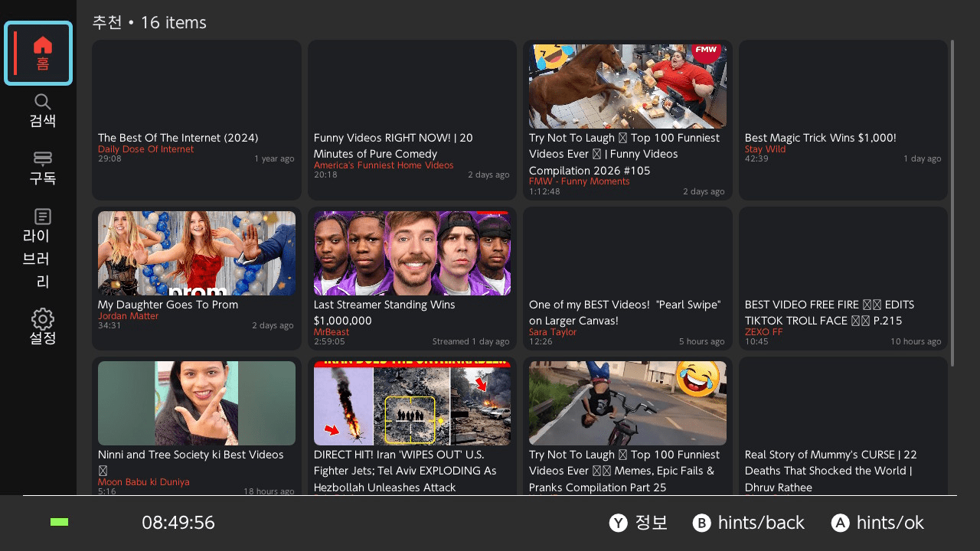Select "Best Magic Trick Wins $1,000!" title
The width and height of the screenshot is (980, 551).
(821, 138)
